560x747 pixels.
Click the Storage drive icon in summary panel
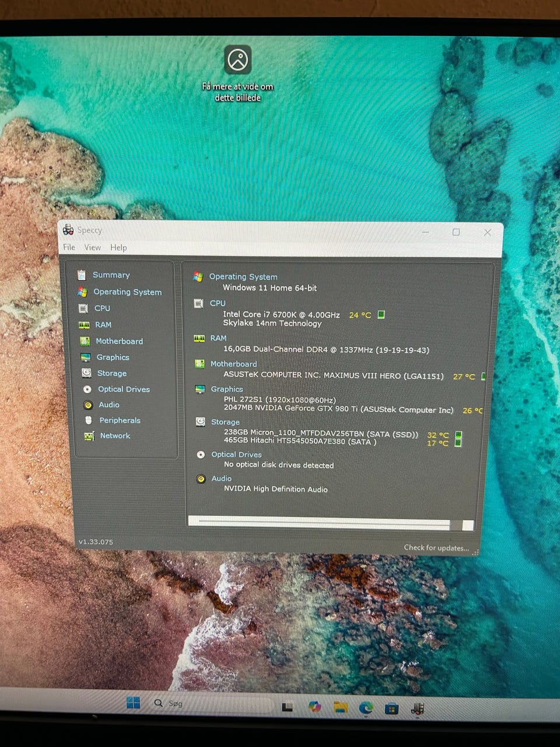point(200,421)
